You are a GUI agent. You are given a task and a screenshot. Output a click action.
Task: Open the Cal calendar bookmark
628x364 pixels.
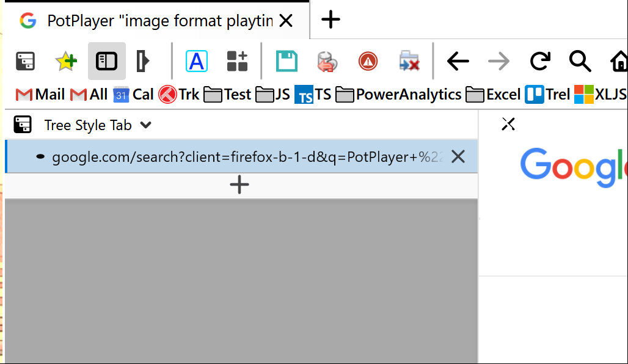click(x=133, y=95)
